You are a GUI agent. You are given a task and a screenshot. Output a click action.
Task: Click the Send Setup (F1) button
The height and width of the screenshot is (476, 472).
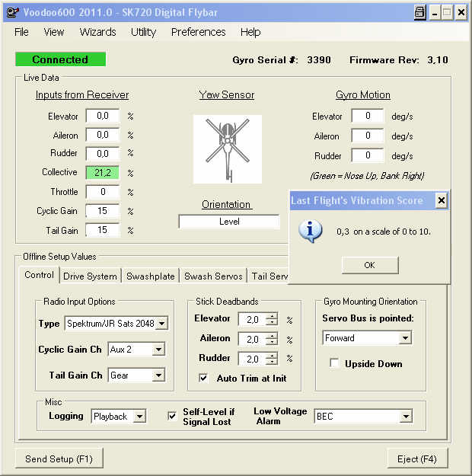59,458
